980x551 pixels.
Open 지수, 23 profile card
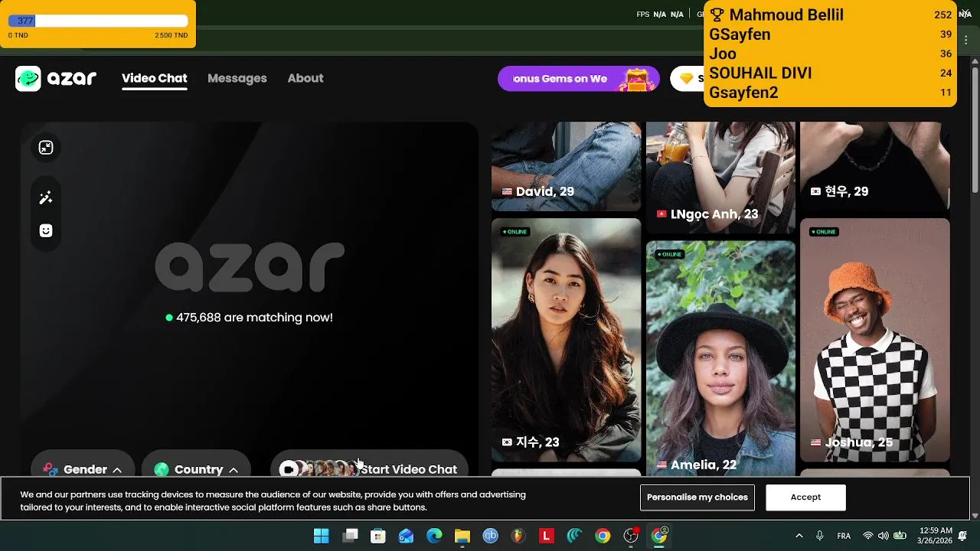point(566,340)
